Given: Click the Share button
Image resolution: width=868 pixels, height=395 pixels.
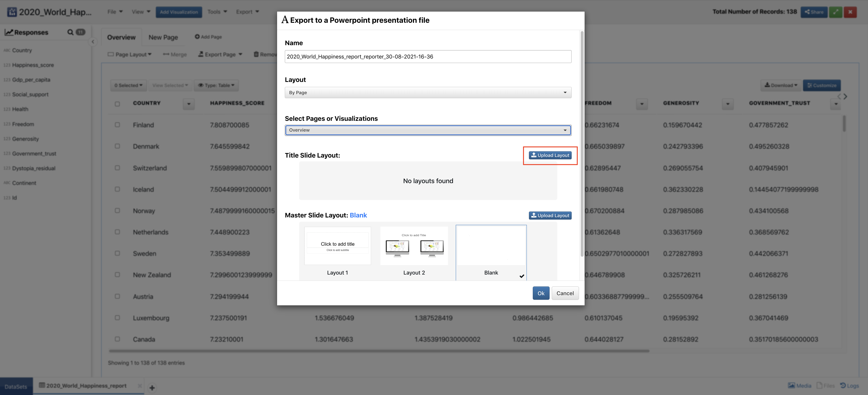Looking at the screenshot, I should [814, 12].
